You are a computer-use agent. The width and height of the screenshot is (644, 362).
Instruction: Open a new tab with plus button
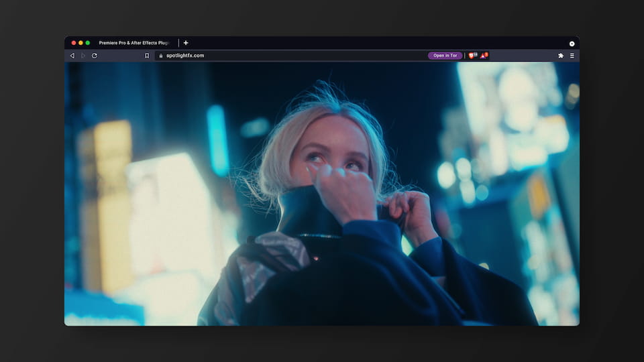186,43
